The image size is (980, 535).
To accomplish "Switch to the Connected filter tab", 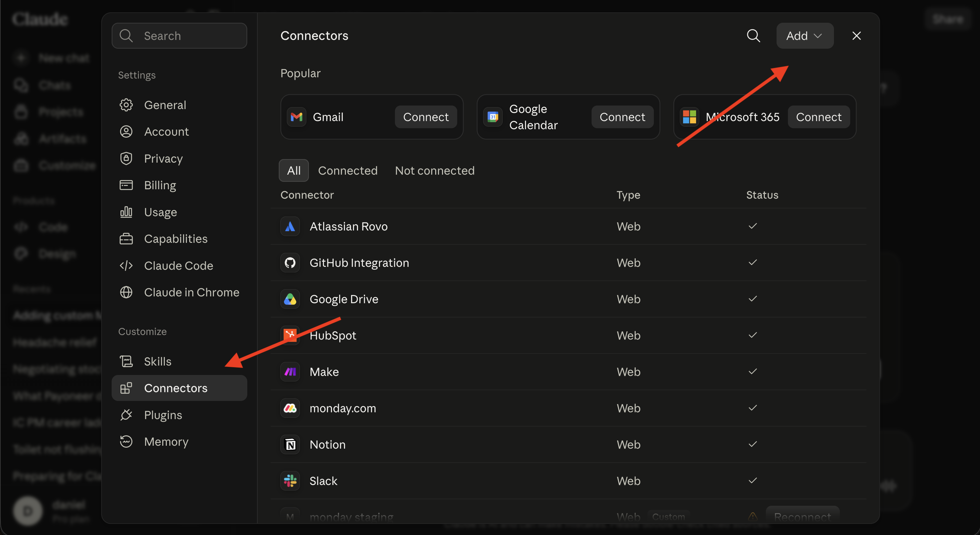I will (348, 170).
